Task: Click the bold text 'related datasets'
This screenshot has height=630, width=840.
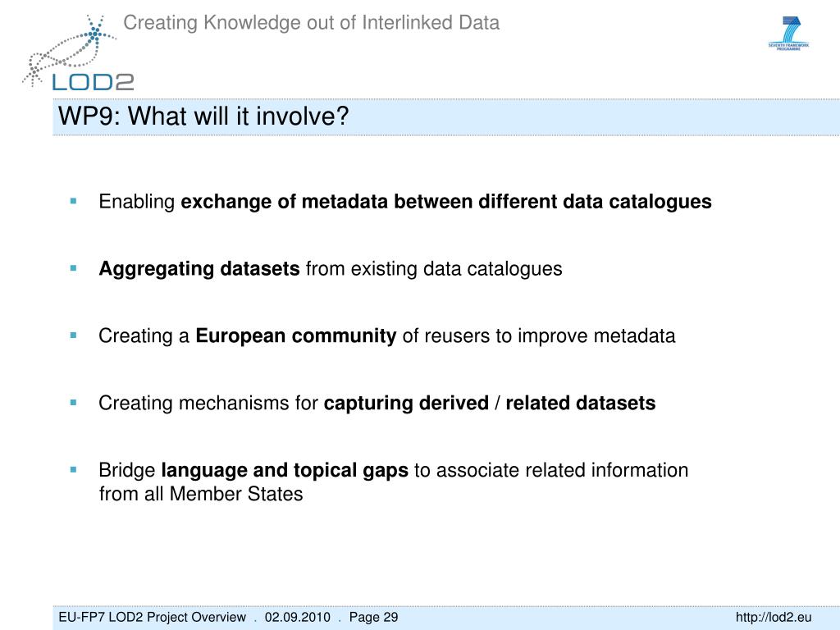Action: [581, 403]
